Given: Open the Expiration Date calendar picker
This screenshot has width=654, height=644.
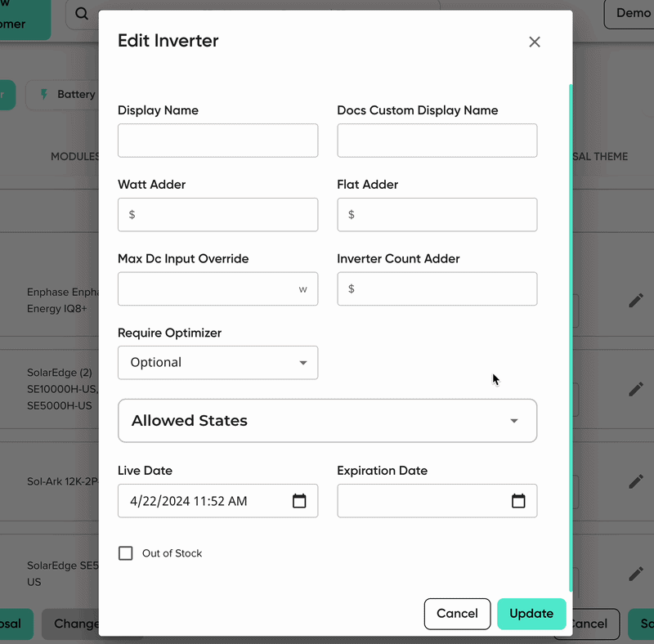Looking at the screenshot, I should [518, 500].
